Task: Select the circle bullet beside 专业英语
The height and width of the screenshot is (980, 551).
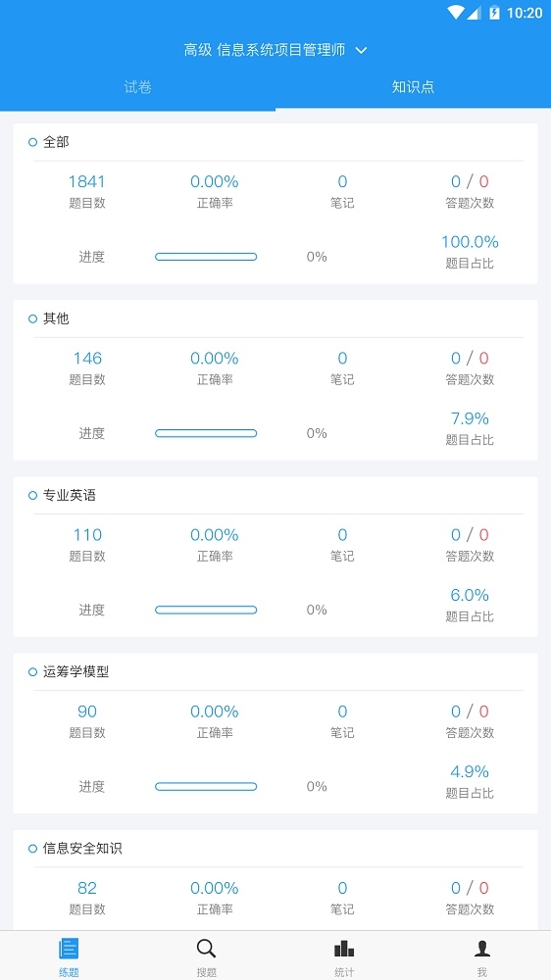Action: 33,496
